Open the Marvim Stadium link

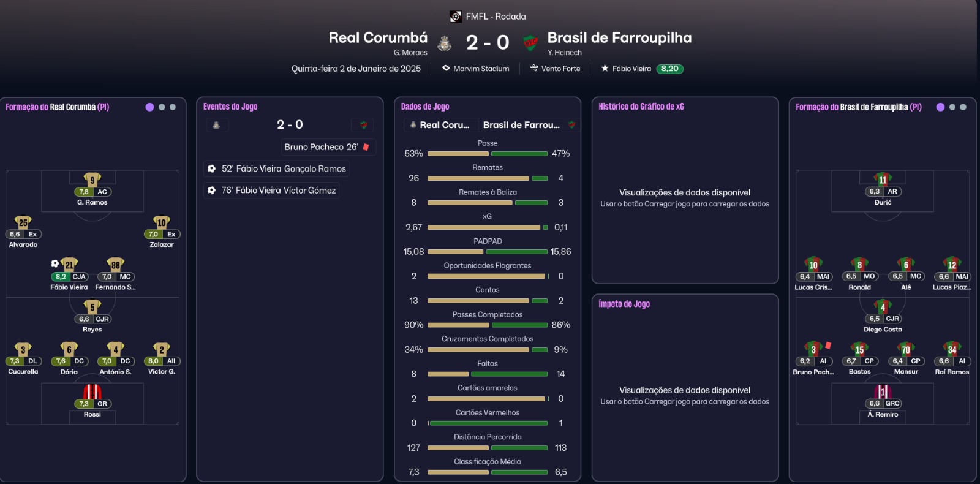pyautogui.click(x=481, y=69)
